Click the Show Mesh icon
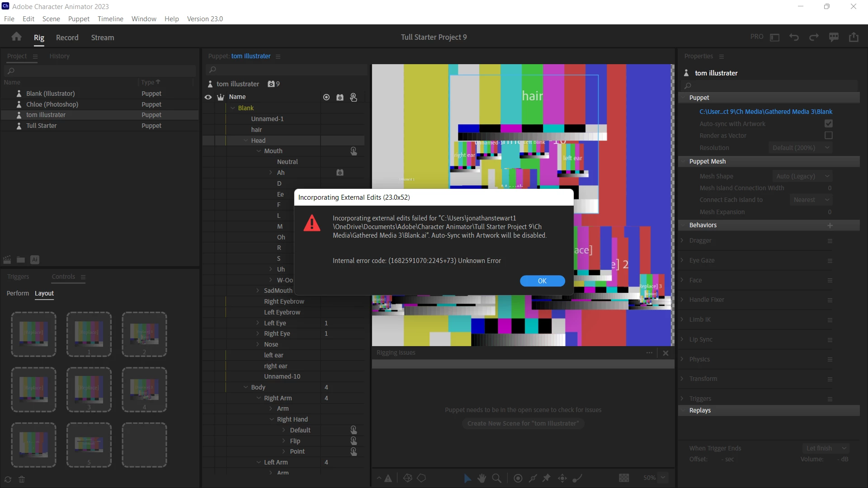 tap(407, 478)
